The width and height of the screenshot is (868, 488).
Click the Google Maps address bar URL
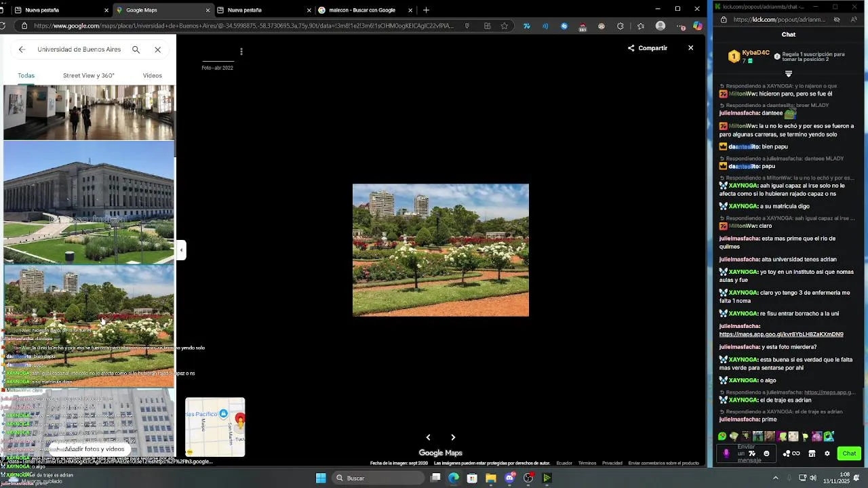244,26
